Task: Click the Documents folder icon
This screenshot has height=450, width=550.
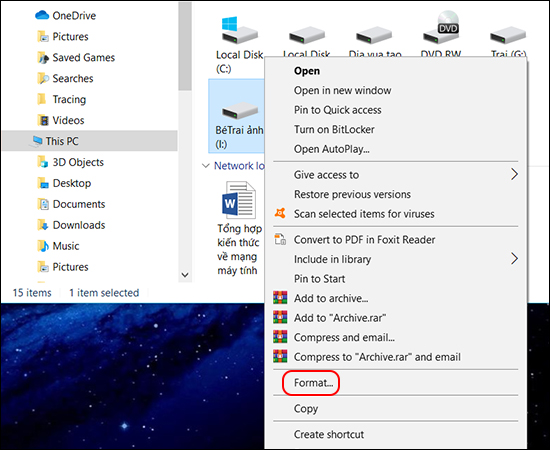Action: 43,204
